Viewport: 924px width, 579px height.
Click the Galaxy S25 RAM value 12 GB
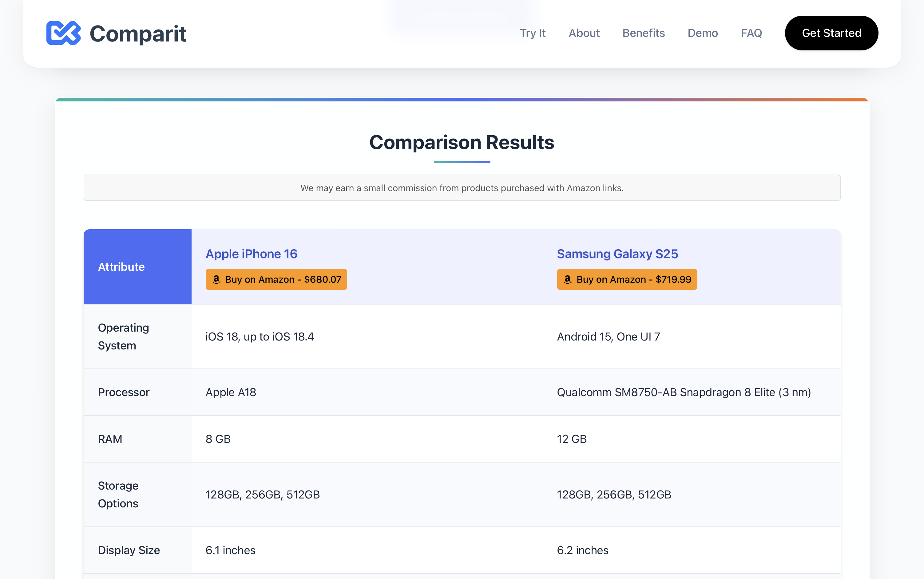coord(572,439)
